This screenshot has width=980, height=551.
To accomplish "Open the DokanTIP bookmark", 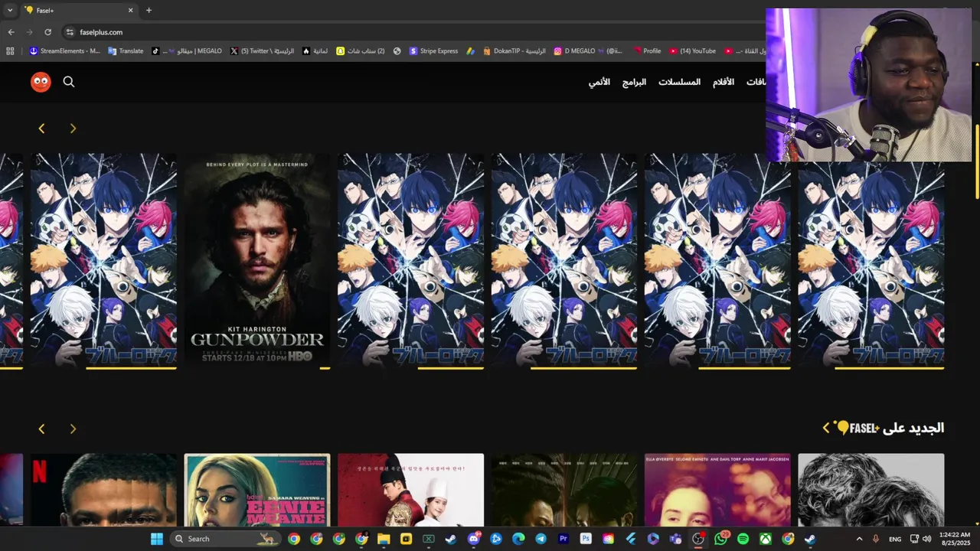I will point(514,51).
